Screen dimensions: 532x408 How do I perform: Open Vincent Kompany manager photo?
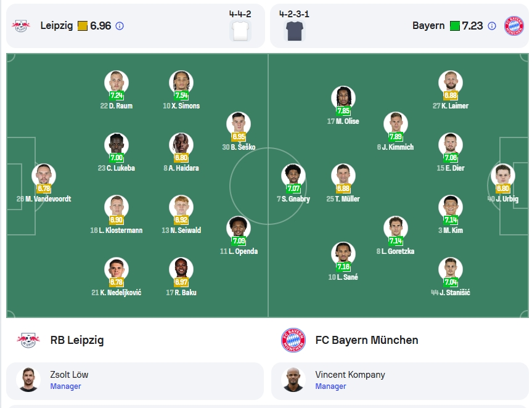(x=293, y=380)
